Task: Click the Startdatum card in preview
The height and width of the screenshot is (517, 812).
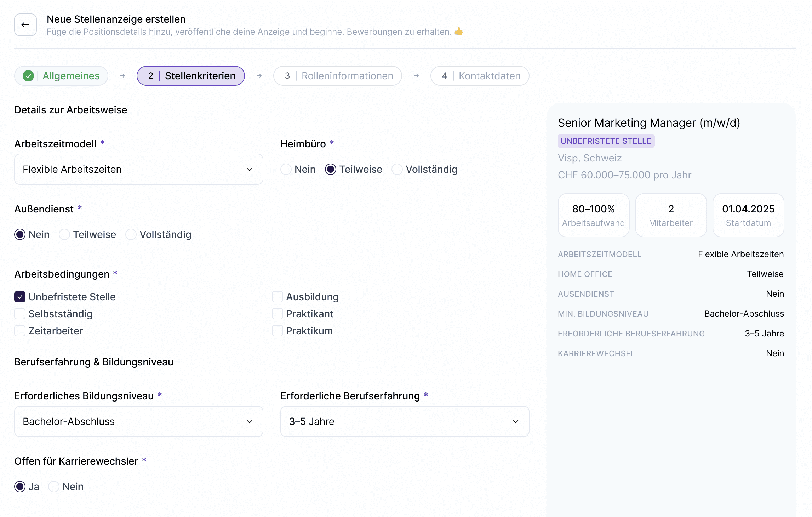Action: pos(748,215)
